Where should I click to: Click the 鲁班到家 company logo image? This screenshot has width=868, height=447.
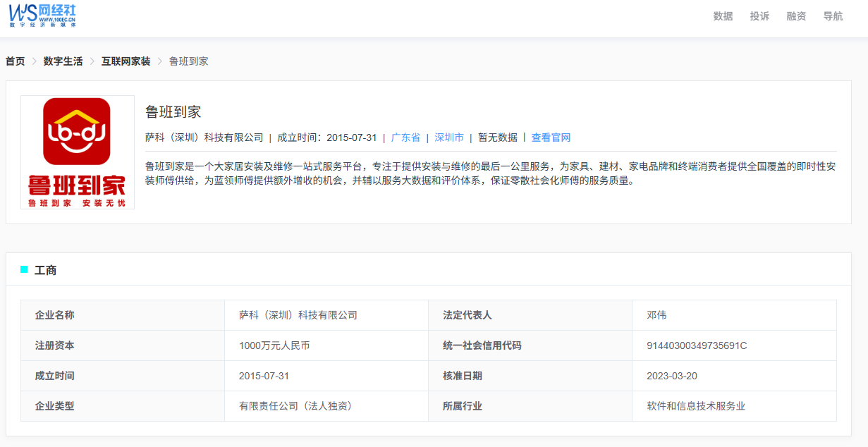click(x=78, y=152)
